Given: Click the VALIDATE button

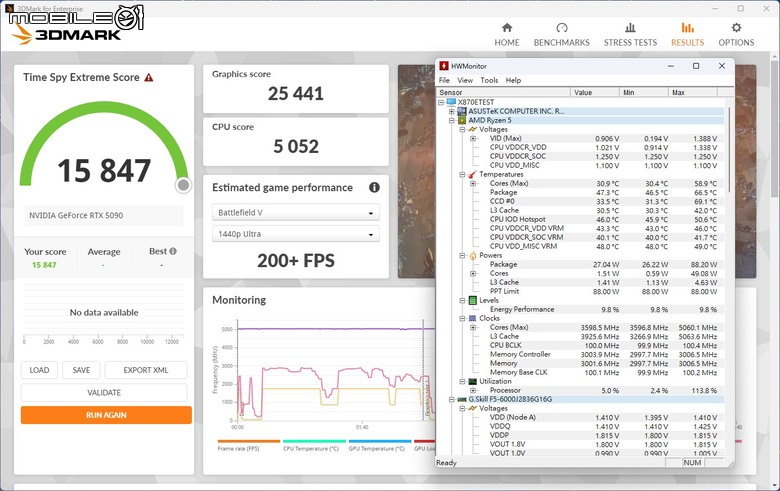Looking at the screenshot, I should point(104,393).
